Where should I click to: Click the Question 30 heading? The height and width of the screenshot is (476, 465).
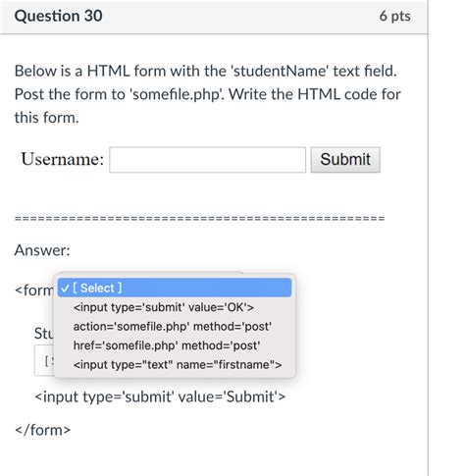pyautogui.click(x=59, y=16)
